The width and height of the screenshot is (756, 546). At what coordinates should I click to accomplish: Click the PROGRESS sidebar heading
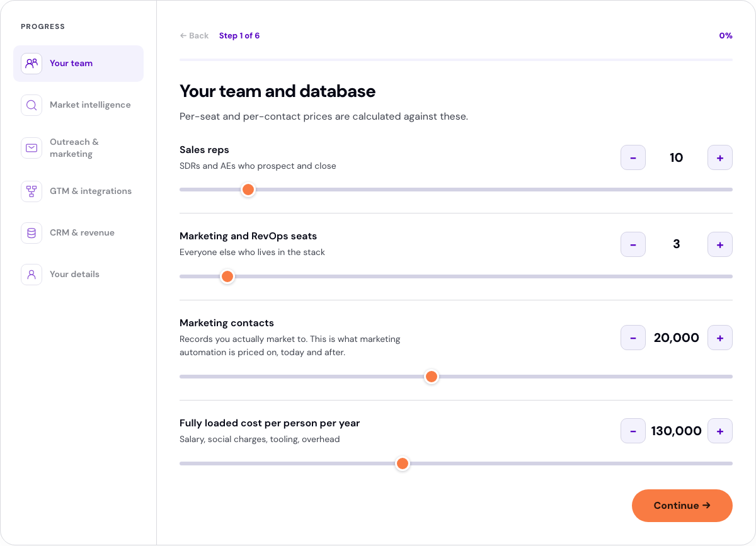coord(43,26)
